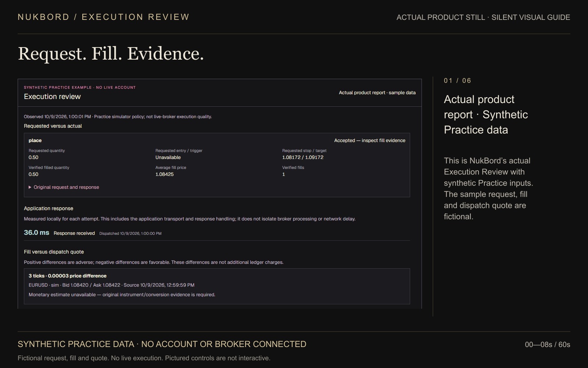Select 'ACTUAL PRODUCT STILL · SILENT VISUAL GUIDE' label
This screenshot has height=368, width=588.
pyautogui.click(x=483, y=17)
